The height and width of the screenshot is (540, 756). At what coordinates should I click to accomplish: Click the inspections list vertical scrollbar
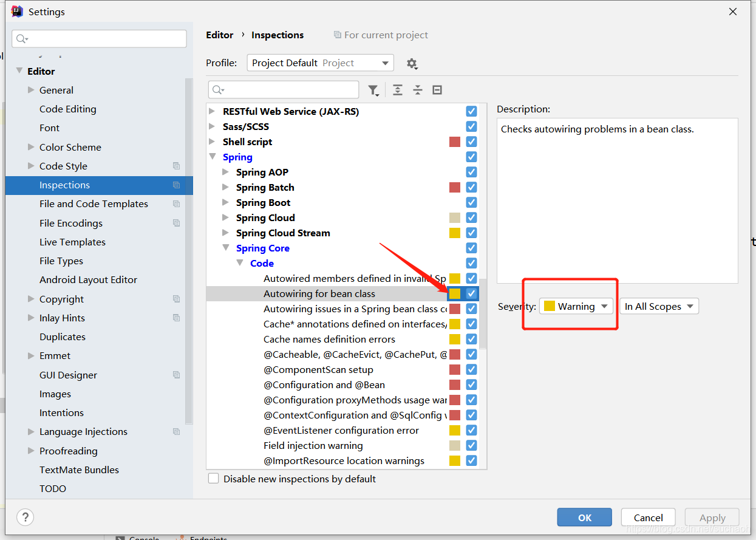pyautogui.click(x=483, y=313)
